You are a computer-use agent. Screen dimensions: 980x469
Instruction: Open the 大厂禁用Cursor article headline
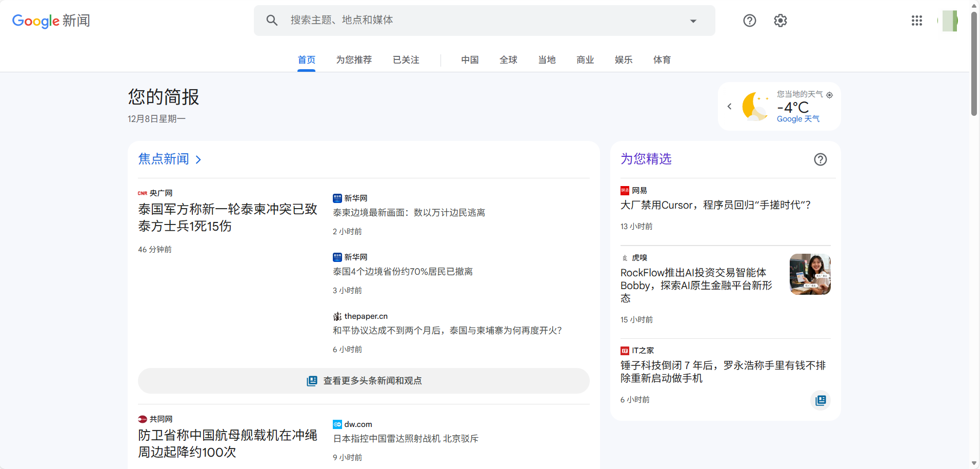715,205
